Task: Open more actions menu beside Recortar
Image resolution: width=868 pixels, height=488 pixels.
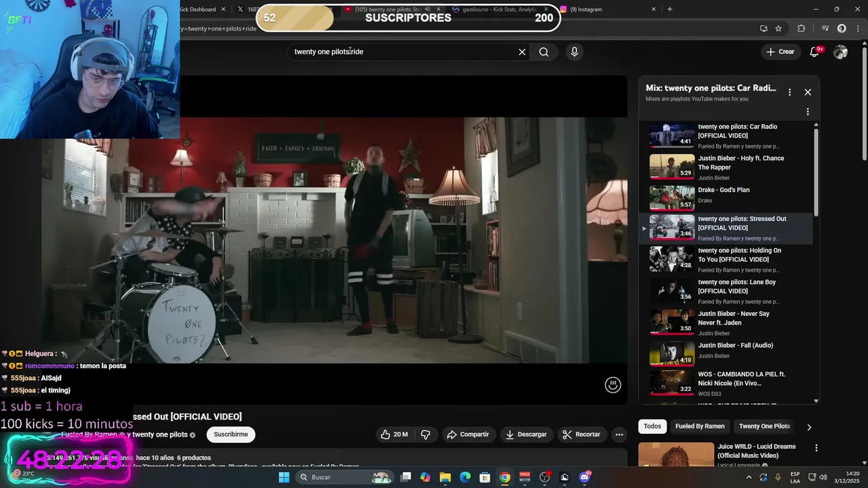Action: (x=619, y=434)
